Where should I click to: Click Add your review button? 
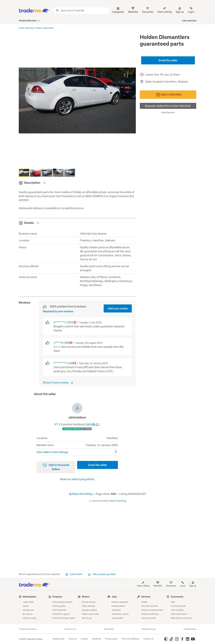118,308
